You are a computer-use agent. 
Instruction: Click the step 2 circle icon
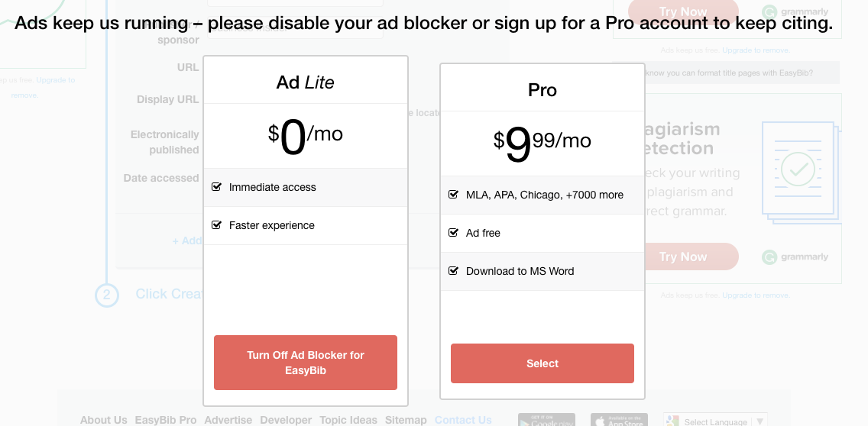[x=107, y=295]
